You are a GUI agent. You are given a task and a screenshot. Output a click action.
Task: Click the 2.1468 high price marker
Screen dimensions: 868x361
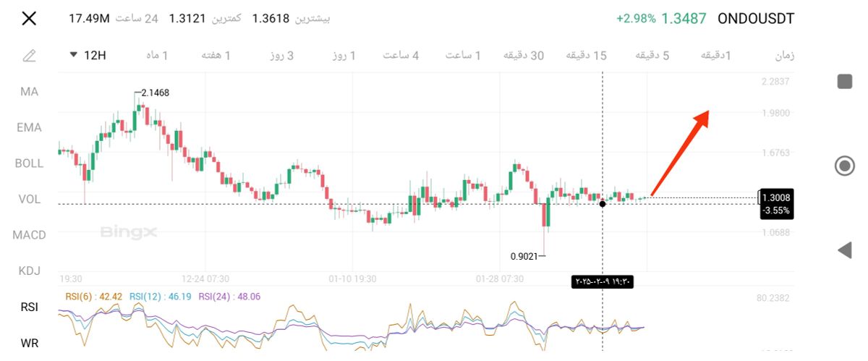[x=155, y=93]
